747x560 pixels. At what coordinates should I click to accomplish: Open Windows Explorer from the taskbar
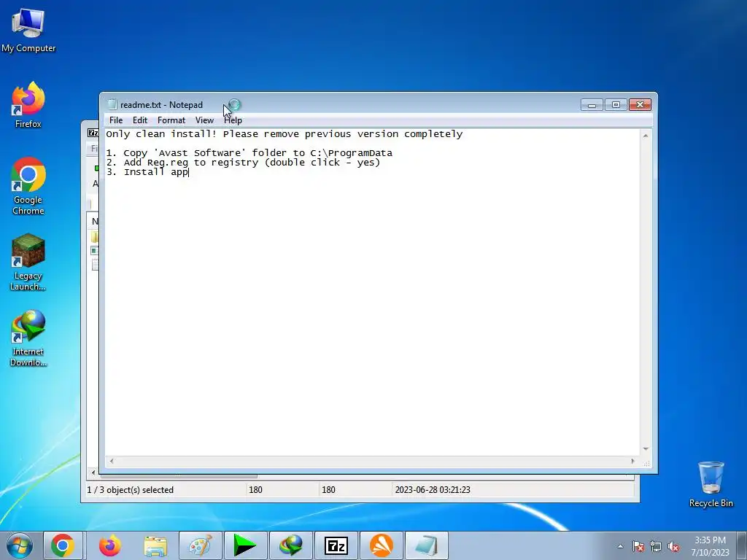pos(155,545)
